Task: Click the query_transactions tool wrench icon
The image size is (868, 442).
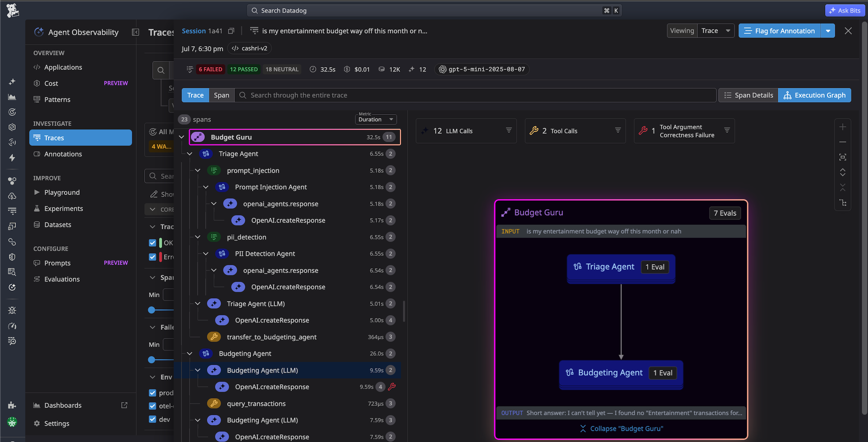Action: coord(214,404)
